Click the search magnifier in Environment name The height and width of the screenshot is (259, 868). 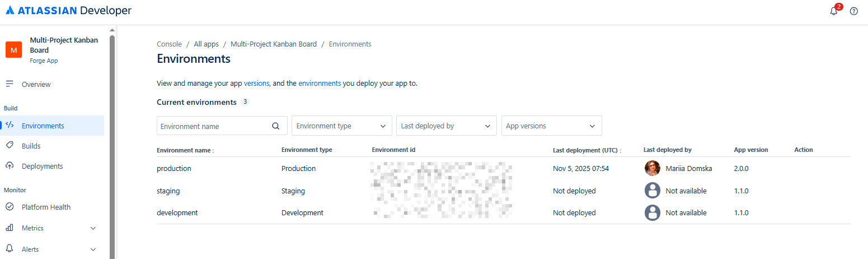tap(275, 126)
